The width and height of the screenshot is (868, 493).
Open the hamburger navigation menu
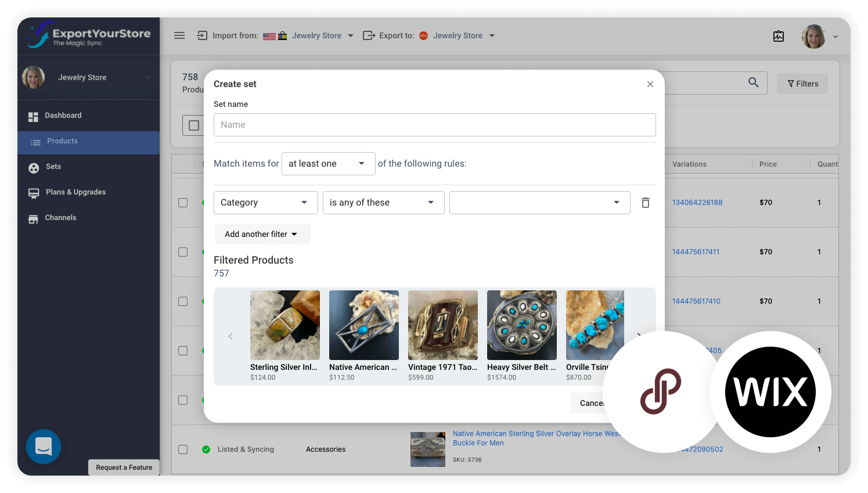coord(179,35)
